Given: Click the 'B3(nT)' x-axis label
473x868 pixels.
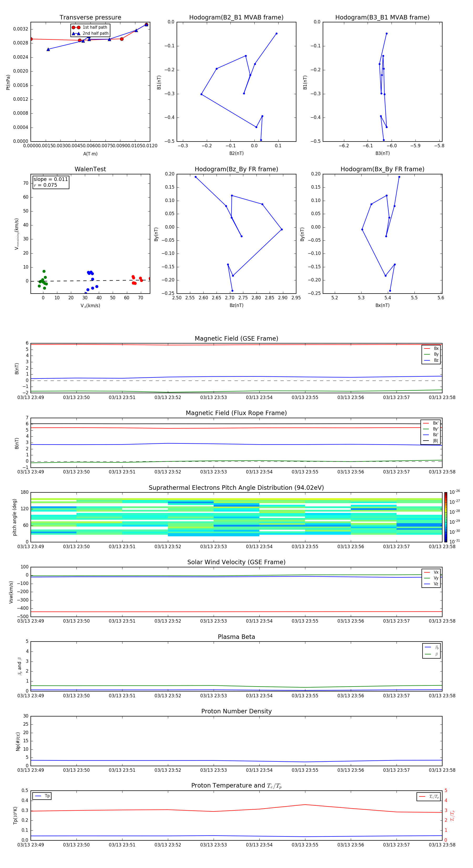Looking at the screenshot, I should point(382,153).
